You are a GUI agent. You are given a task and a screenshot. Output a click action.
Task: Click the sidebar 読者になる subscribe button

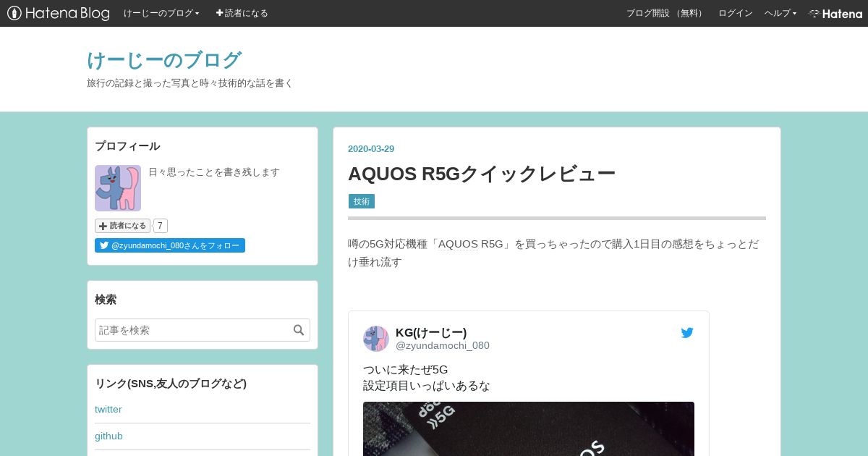pyautogui.click(x=122, y=226)
